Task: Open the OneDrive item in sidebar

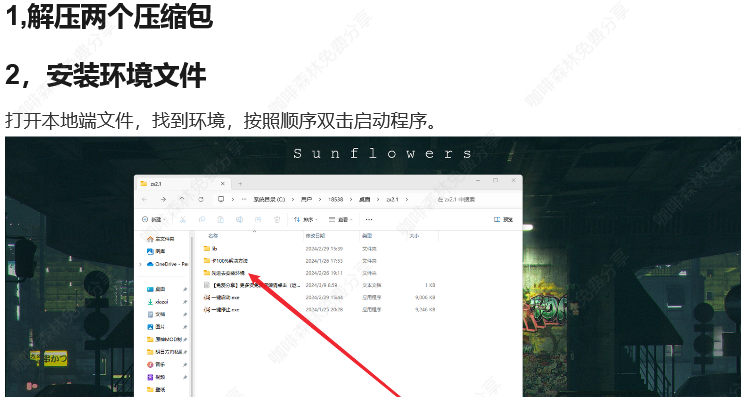Action: [168, 264]
